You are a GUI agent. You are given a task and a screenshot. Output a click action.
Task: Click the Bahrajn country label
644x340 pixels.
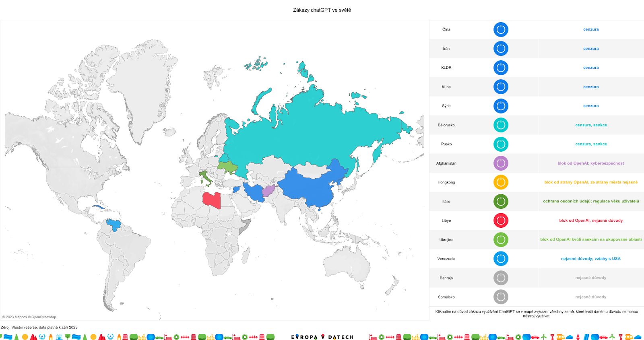tap(446, 278)
